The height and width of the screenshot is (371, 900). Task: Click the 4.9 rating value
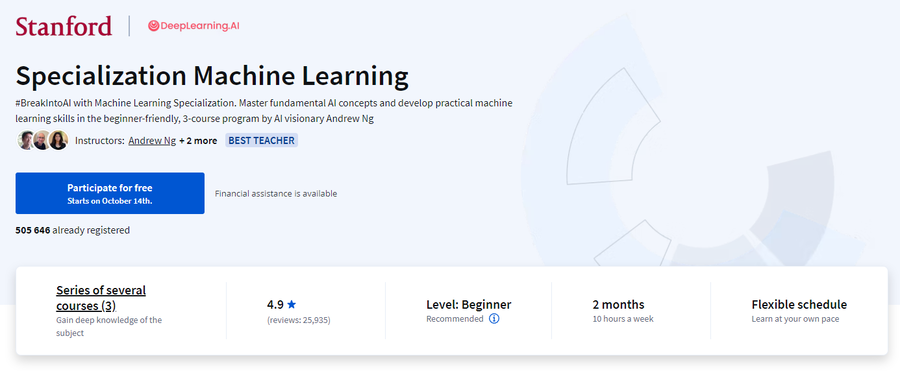click(276, 305)
